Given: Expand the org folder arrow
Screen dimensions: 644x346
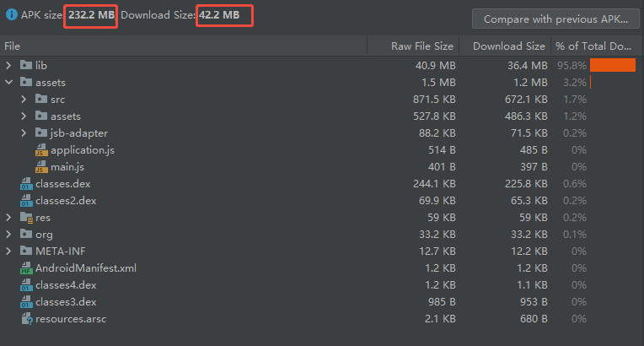Looking at the screenshot, I should pos(9,234).
